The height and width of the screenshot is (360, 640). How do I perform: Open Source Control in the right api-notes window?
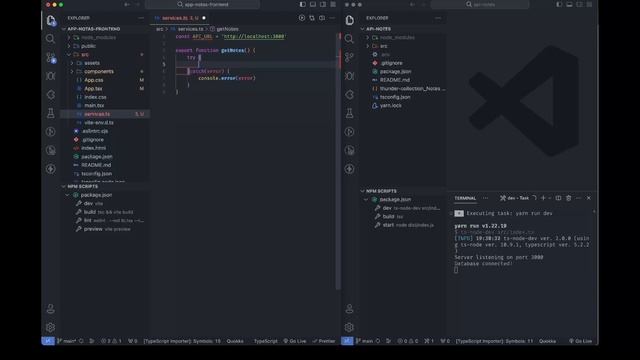tap(349, 58)
